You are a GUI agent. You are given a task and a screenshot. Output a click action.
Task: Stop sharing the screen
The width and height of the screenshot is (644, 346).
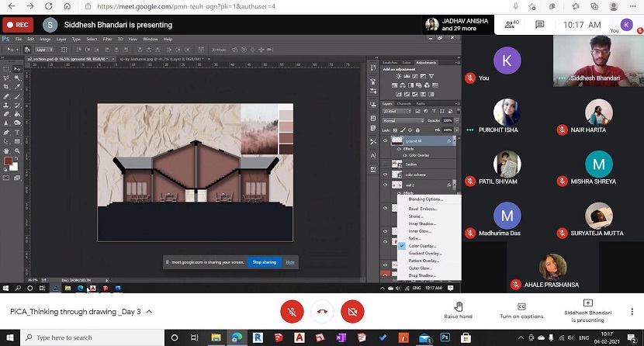coord(264,262)
